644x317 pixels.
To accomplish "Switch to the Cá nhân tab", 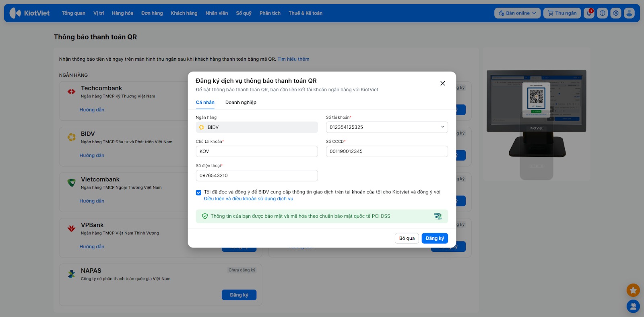I will coord(205,103).
